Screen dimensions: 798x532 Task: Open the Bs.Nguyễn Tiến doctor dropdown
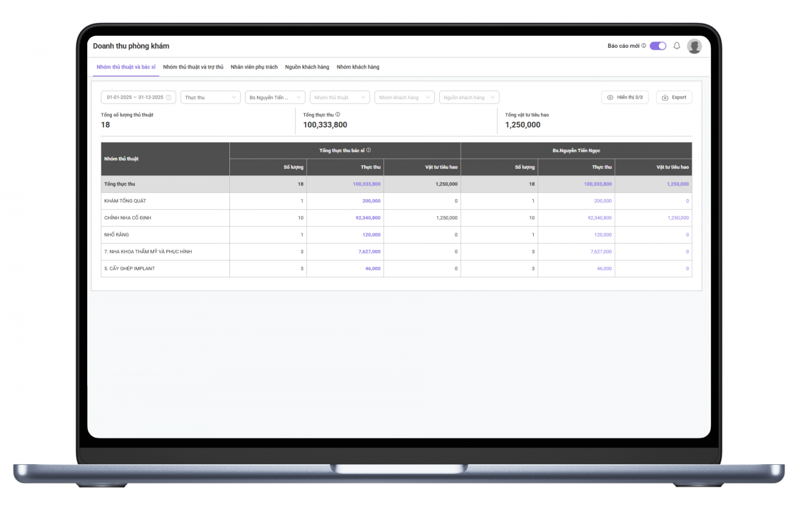[275, 98]
